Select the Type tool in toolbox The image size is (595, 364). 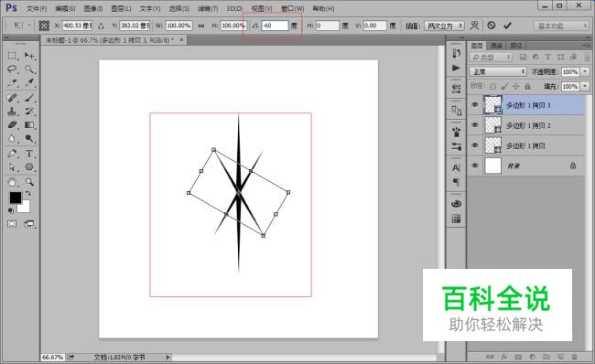(29, 154)
